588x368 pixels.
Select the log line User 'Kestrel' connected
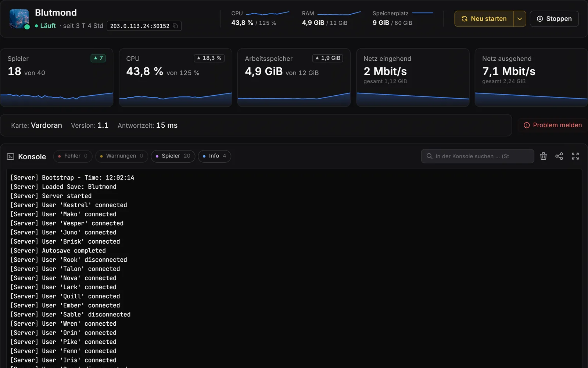point(69,205)
